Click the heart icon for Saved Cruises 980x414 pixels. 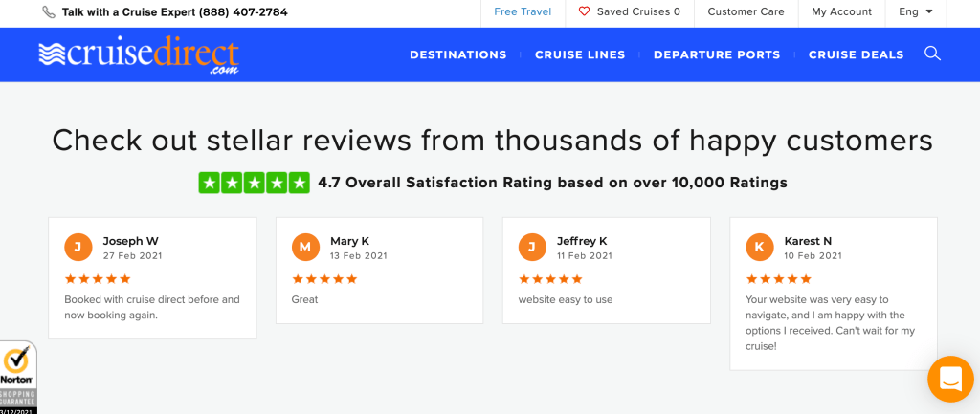(x=584, y=11)
